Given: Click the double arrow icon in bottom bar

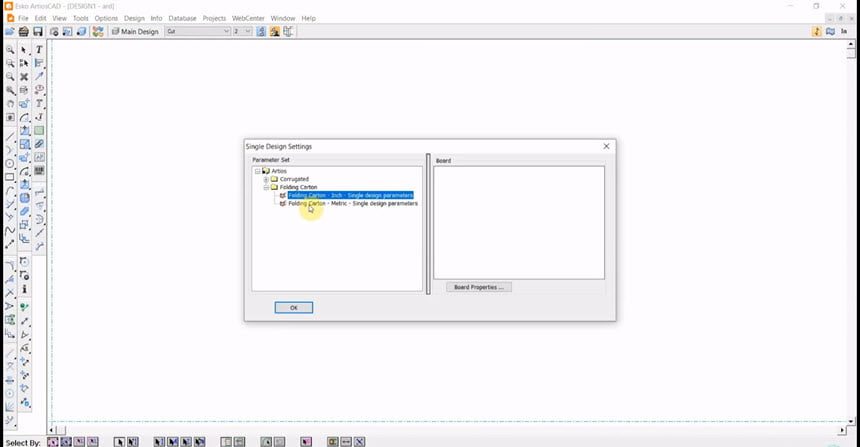Looking at the screenshot, I should click(x=346, y=442).
